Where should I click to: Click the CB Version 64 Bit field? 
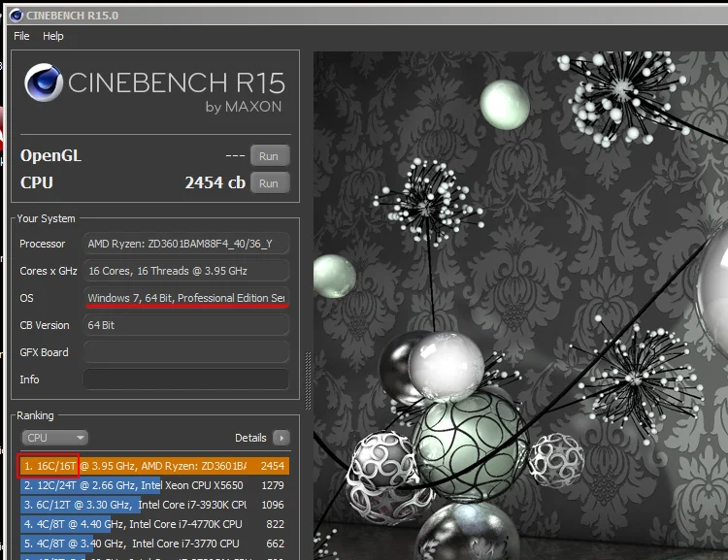click(x=186, y=325)
